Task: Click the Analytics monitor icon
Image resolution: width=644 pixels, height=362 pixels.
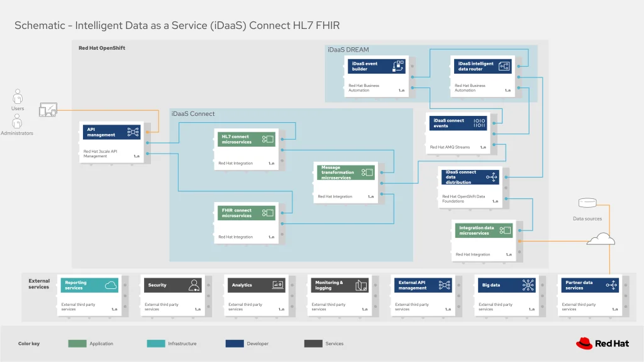Action: coord(278,285)
